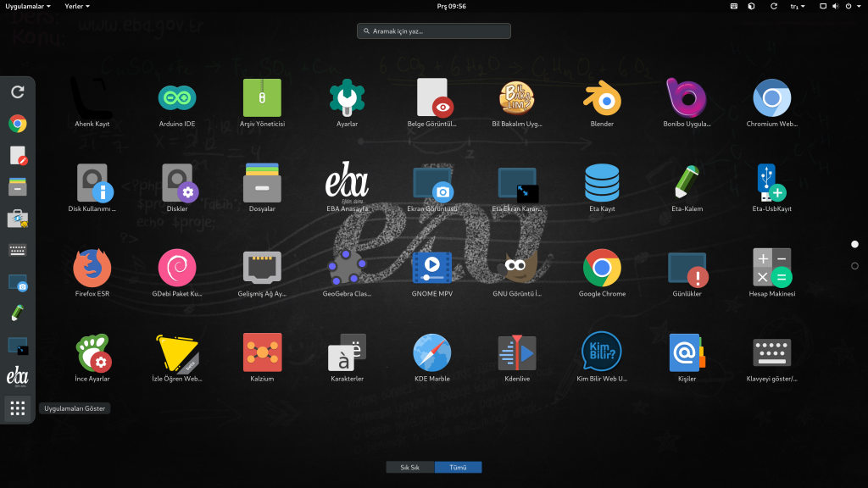This screenshot has width=868, height=488.
Task: Open Gelişmiş Ağ Ayarları network settings
Action: (262, 273)
